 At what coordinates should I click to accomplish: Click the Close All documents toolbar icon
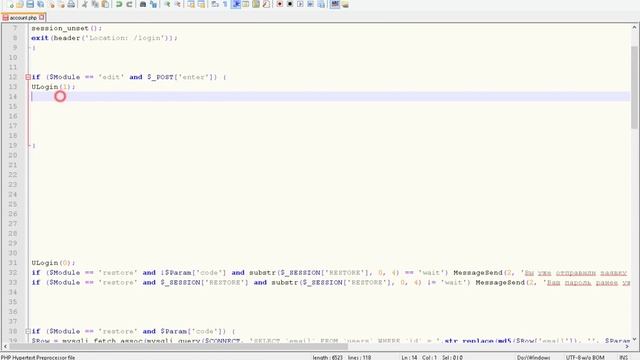(61, 4)
